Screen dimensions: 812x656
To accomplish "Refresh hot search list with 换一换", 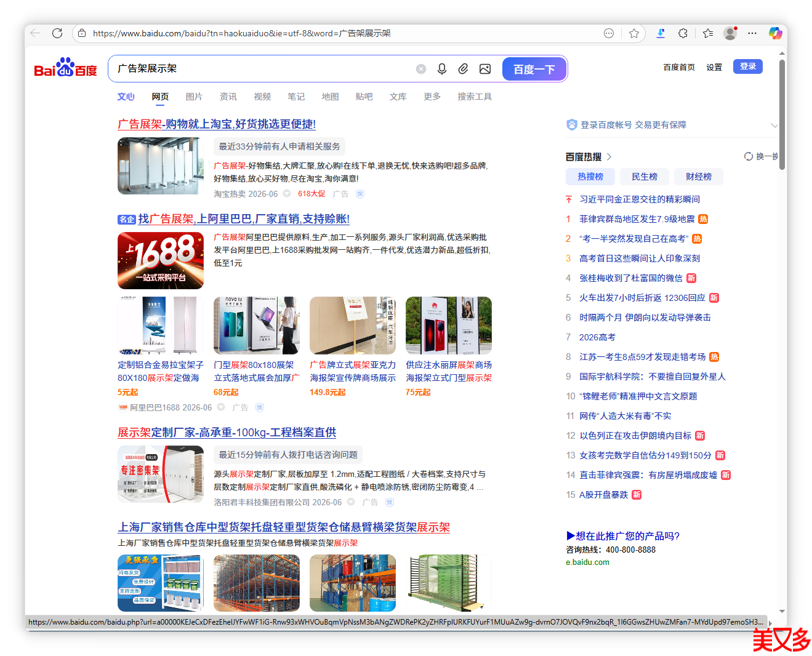I will (761, 156).
